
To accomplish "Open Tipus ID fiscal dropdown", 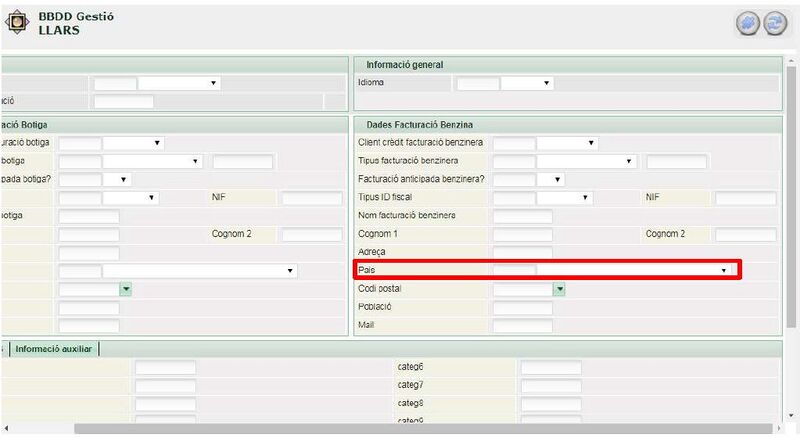I will [x=585, y=198].
